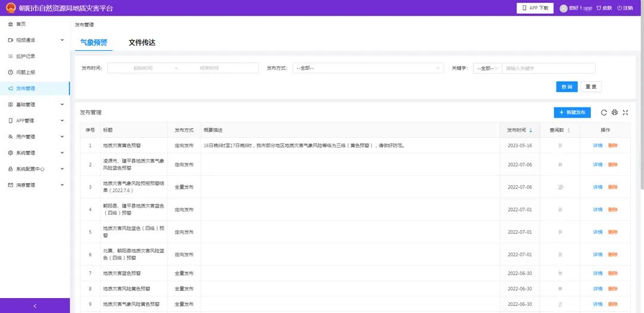Click the date 2023-05-16 cell
The image size is (644, 313).
click(x=519, y=145)
